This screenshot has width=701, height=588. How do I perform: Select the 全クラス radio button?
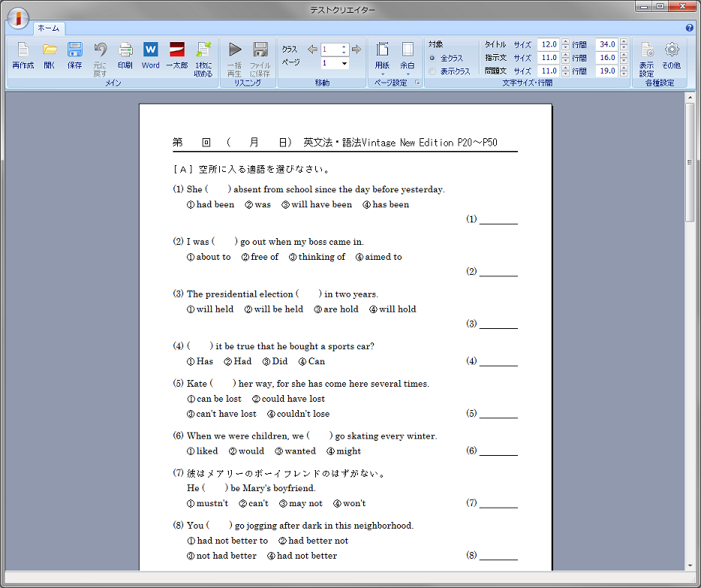point(432,58)
